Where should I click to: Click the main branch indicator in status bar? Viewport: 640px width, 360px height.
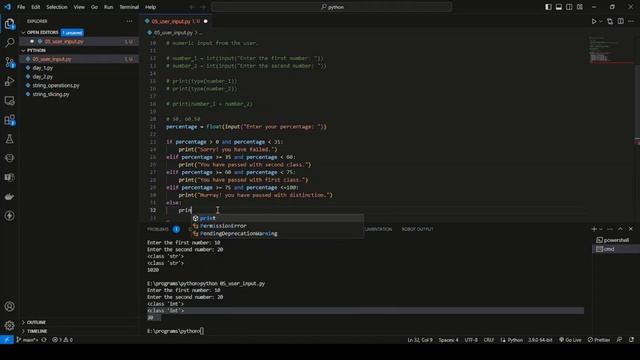27,340
